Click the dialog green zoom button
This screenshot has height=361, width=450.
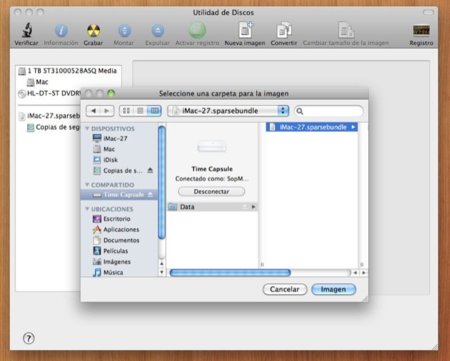pos(111,94)
